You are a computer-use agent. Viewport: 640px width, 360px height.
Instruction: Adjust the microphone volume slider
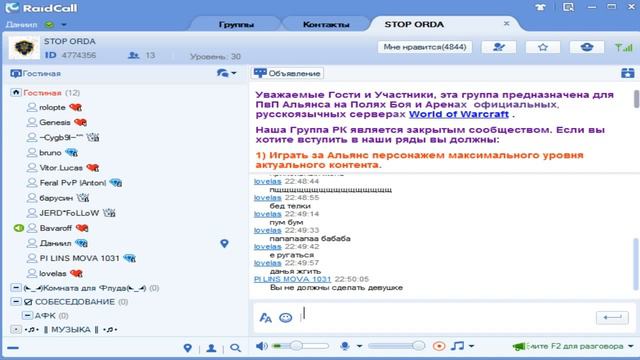pos(396,346)
